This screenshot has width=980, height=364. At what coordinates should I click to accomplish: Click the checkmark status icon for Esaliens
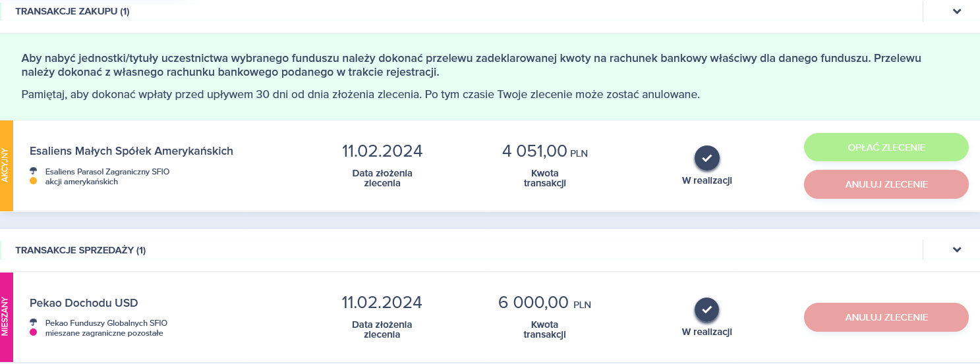(x=707, y=159)
